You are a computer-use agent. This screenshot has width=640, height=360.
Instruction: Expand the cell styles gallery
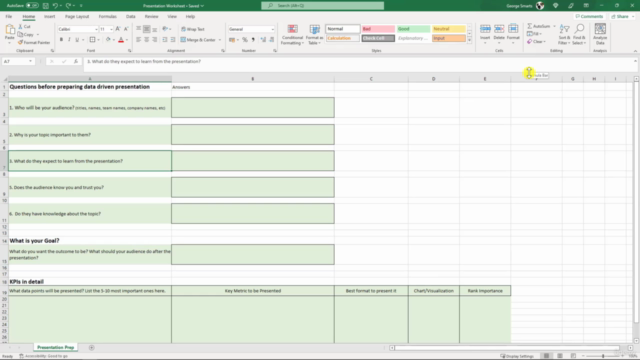click(x=469, y=40)
